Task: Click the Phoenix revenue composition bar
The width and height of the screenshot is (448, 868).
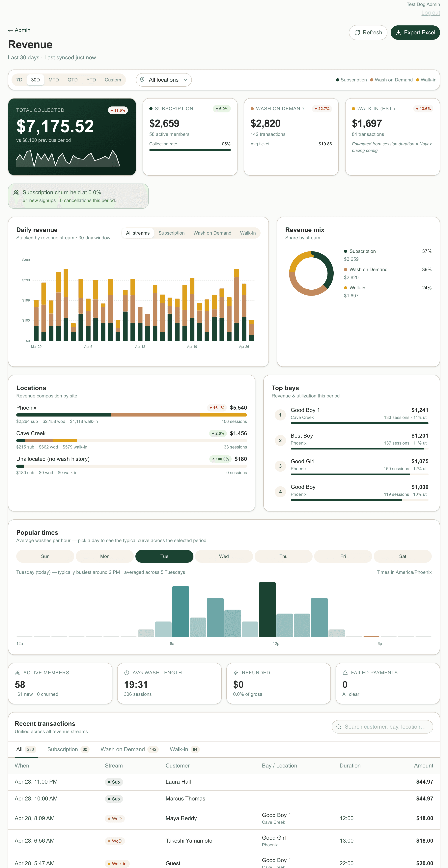Action: 132,415
